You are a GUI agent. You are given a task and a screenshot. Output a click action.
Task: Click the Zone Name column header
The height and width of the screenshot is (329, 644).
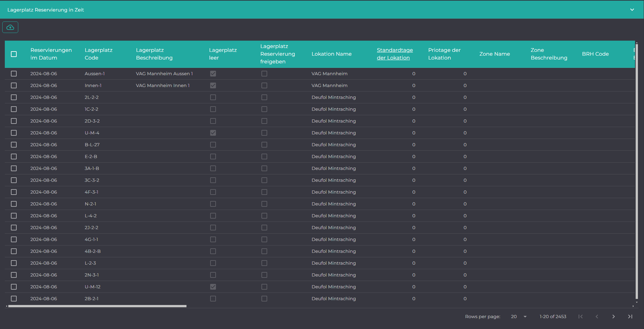click(x=495, y=54)
